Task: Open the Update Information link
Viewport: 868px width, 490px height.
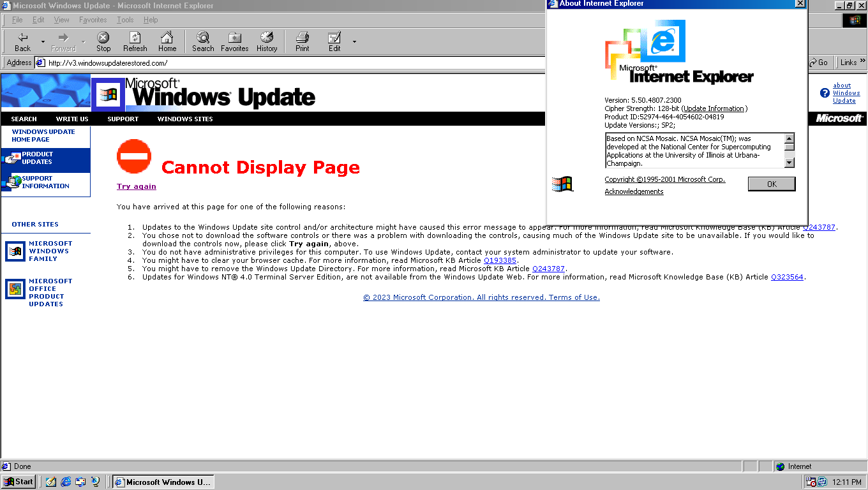Action: coord(714,108)
